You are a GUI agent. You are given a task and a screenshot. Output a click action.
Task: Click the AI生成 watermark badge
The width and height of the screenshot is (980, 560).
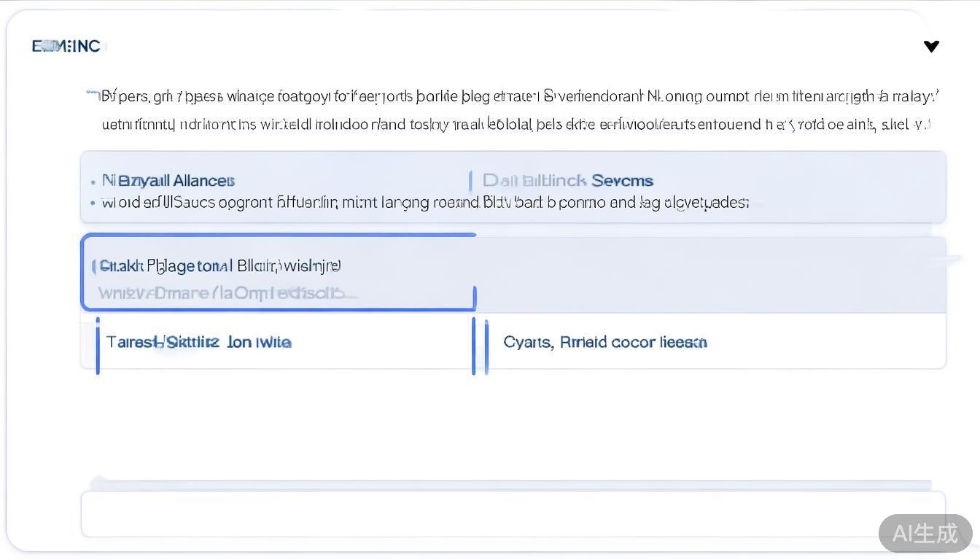[x=925, y=533]
